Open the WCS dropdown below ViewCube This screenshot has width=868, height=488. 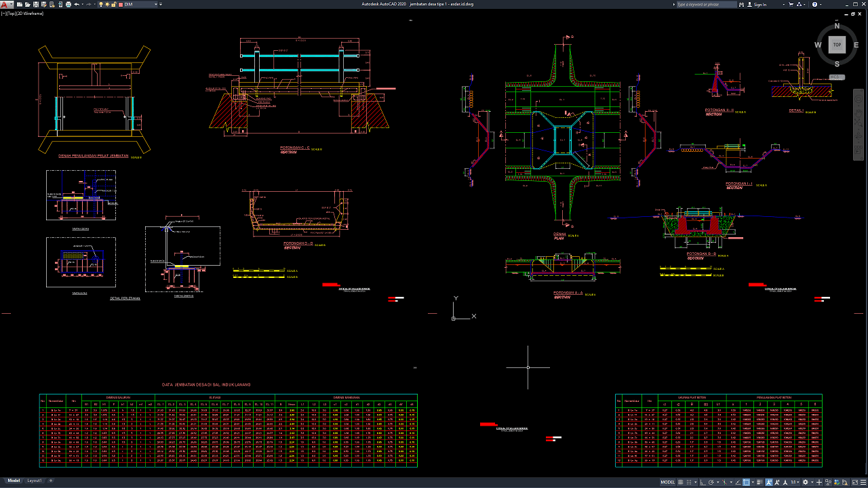pyautogui.click(x=836, y=77)
